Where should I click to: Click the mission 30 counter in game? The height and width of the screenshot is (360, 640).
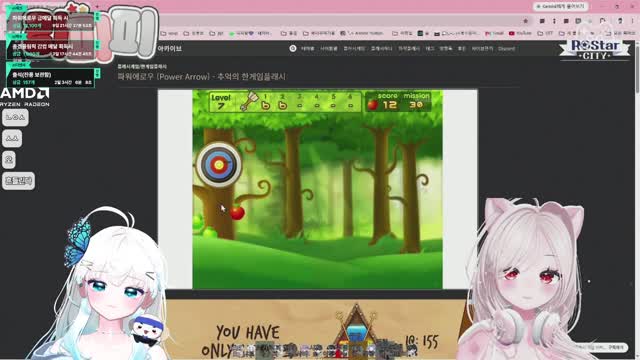pos(416,101)
